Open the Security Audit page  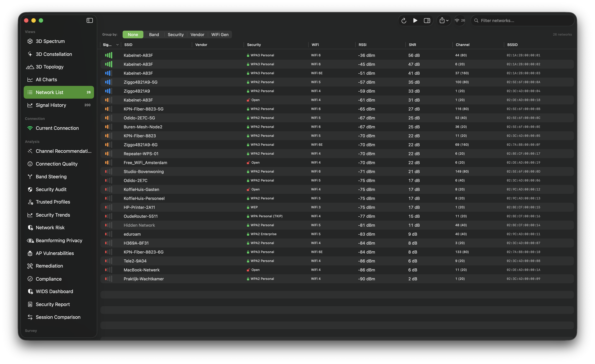coord(59,189)
